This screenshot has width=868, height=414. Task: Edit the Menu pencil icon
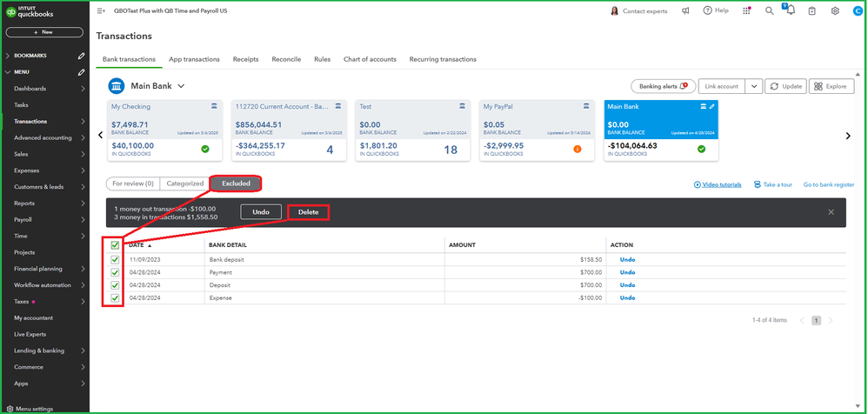coord(82,72)
